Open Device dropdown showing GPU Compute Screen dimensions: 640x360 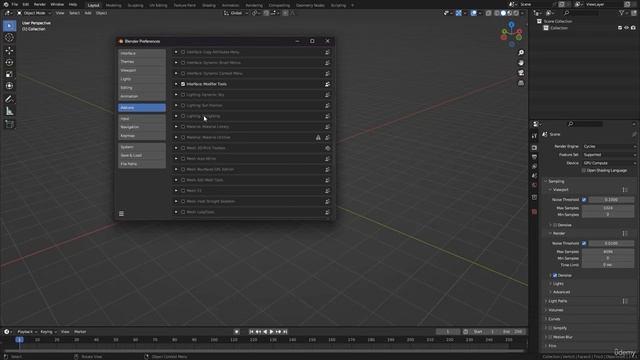[x=609, y=163]
